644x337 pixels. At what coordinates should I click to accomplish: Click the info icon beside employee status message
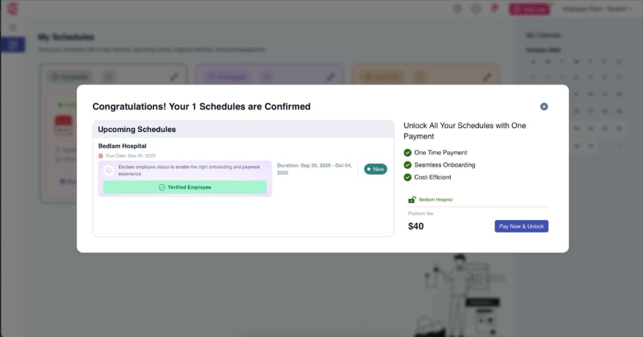(x=109, y=170)
